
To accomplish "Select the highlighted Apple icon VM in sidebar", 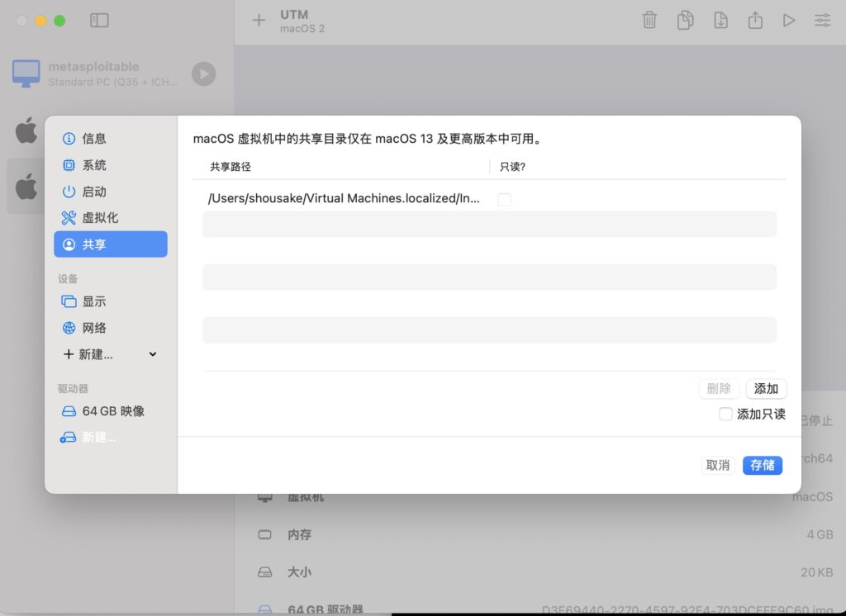I will pos(26,186).
